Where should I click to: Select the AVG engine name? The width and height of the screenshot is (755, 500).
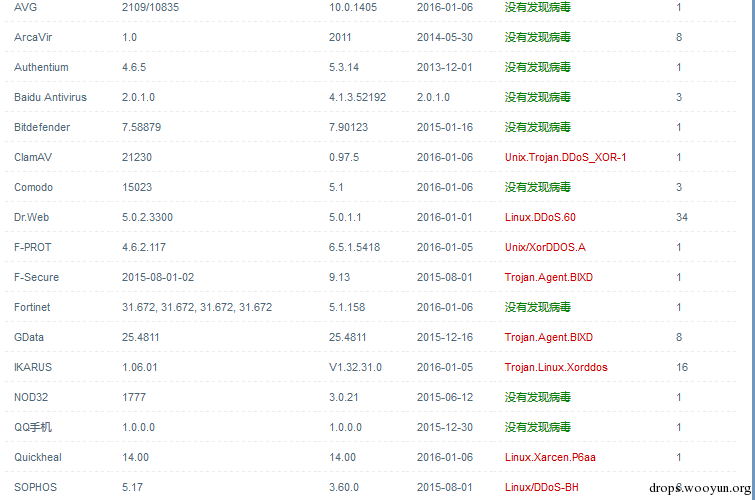click(26, 7)
